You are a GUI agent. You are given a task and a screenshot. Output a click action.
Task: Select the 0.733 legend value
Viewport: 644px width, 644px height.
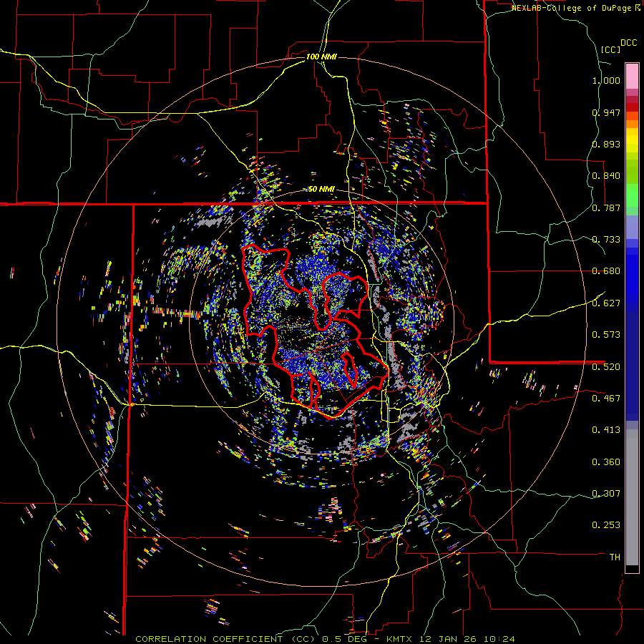tap(606, 240)
